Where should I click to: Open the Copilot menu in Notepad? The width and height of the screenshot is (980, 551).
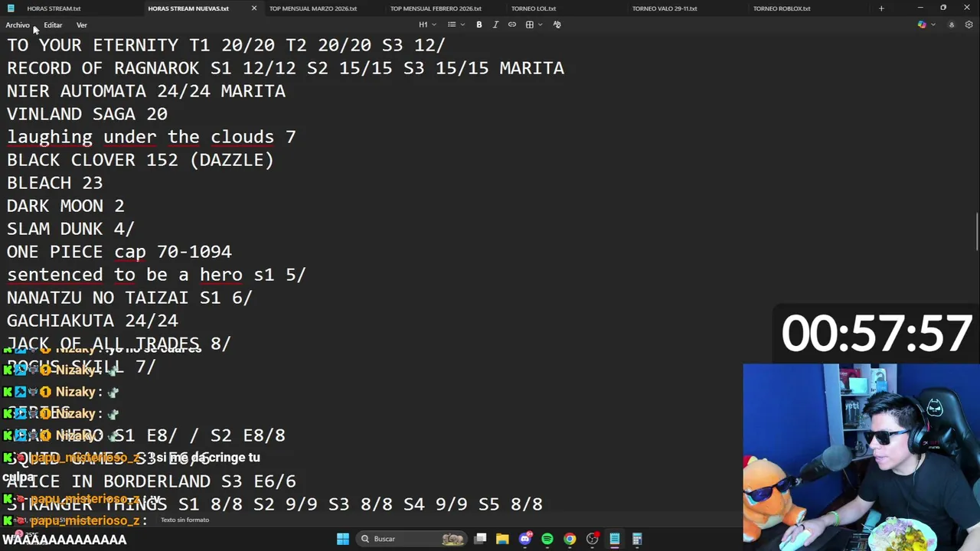926,24
